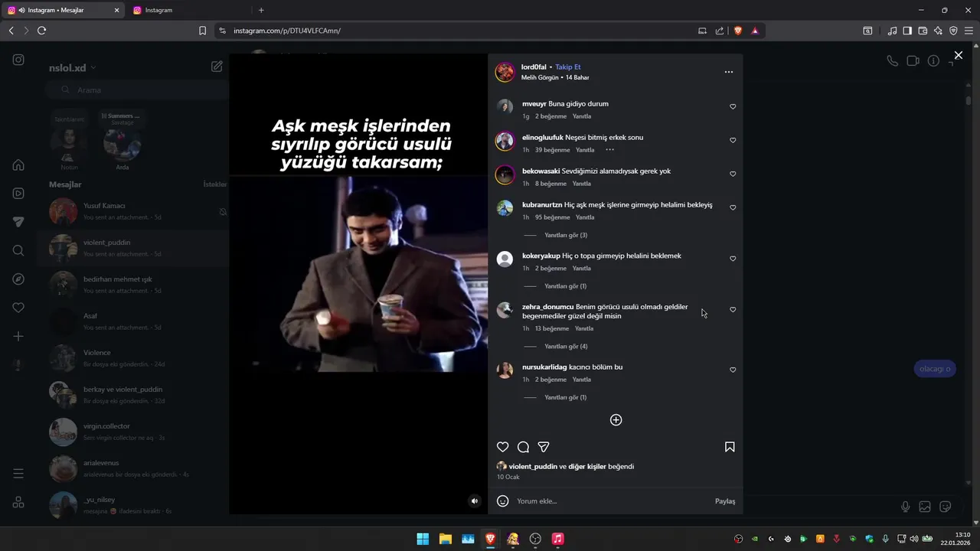
Task: Open the comment bubble icon under the post
Action: point(523,447)
